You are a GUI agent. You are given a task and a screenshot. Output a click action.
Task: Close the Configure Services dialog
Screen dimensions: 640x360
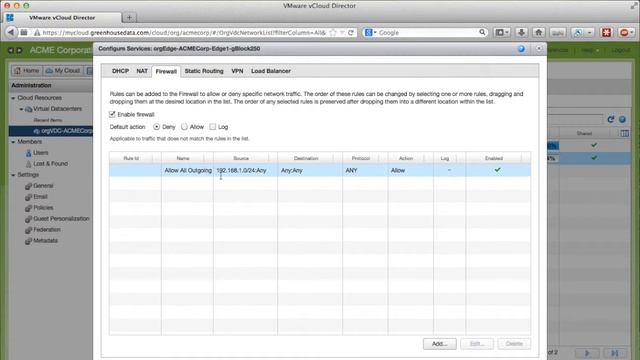(539, 49)
